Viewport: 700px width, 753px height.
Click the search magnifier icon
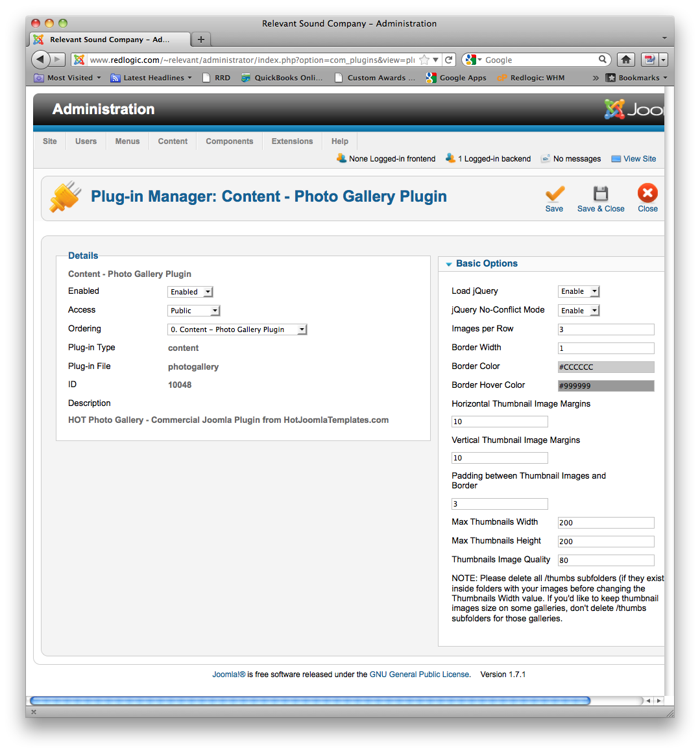pos(603,60)
